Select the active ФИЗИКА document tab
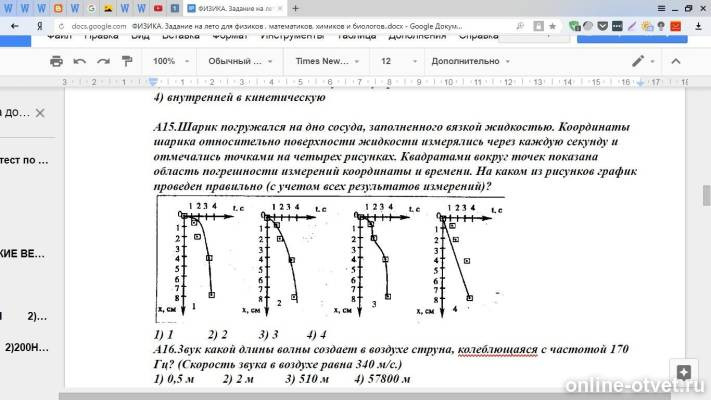Screen dimensions: 711x400 [233, 8]
